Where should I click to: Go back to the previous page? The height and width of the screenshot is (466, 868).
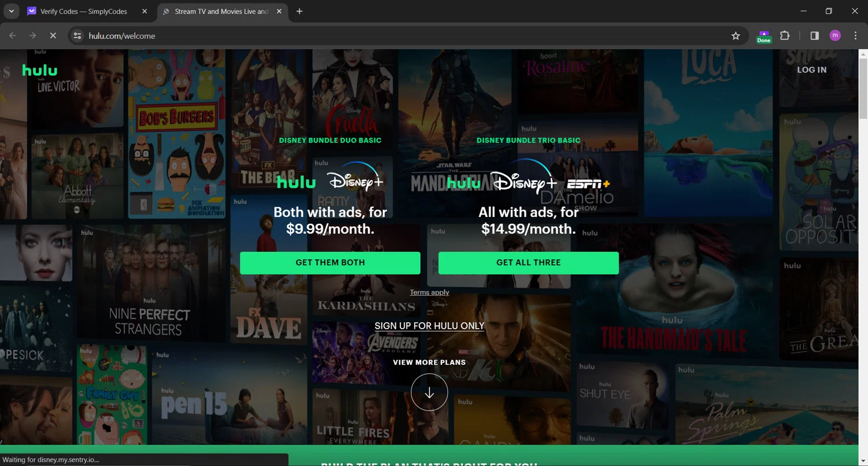13,36
